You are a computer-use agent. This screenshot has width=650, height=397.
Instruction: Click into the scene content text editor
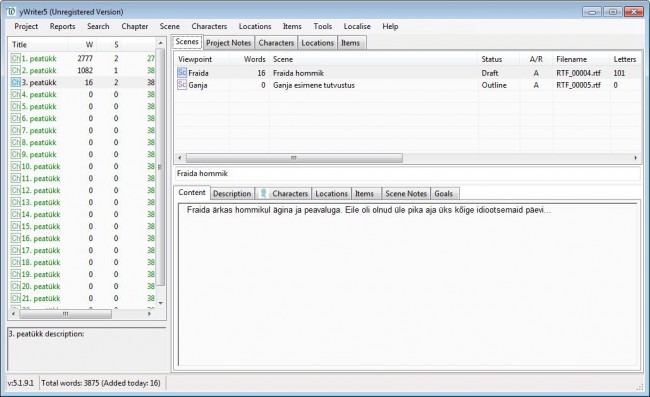(408, 284)
